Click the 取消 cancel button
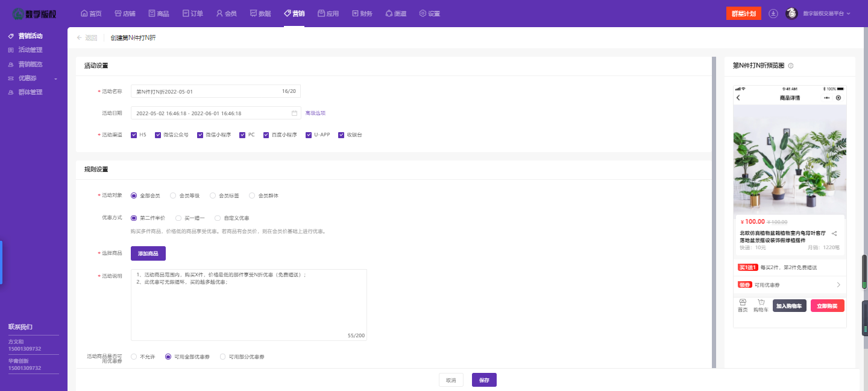 coord(451,380)
